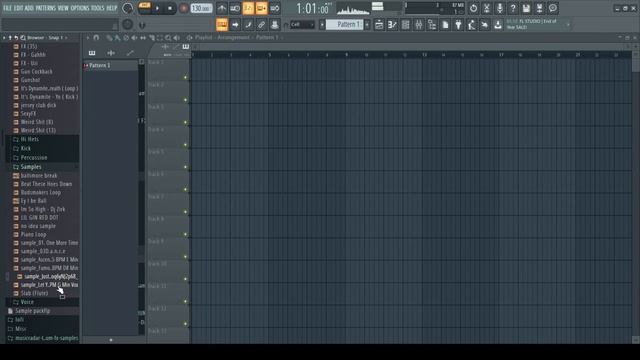640x360 pixels.
Task: Click the link chain icon in toolbar
Action: (x=262, y=25)
